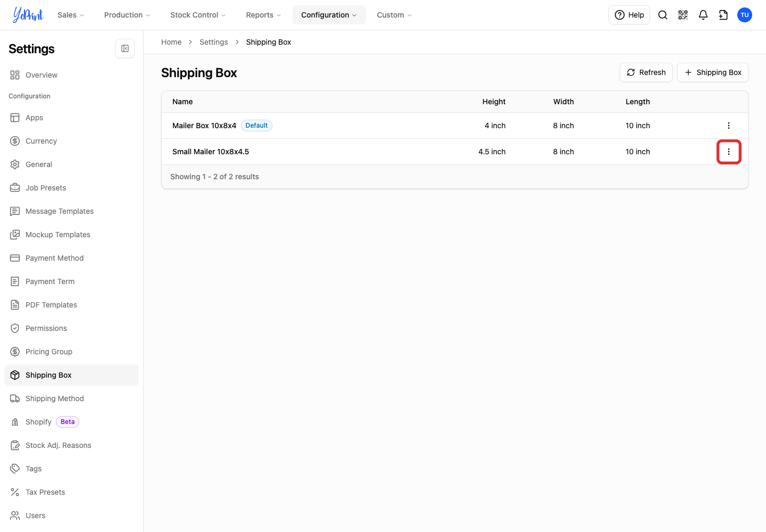Viewport: 766px width, 532px height.
Task: Click the Apps sidebar icon
Action: [x=15, y=118]
